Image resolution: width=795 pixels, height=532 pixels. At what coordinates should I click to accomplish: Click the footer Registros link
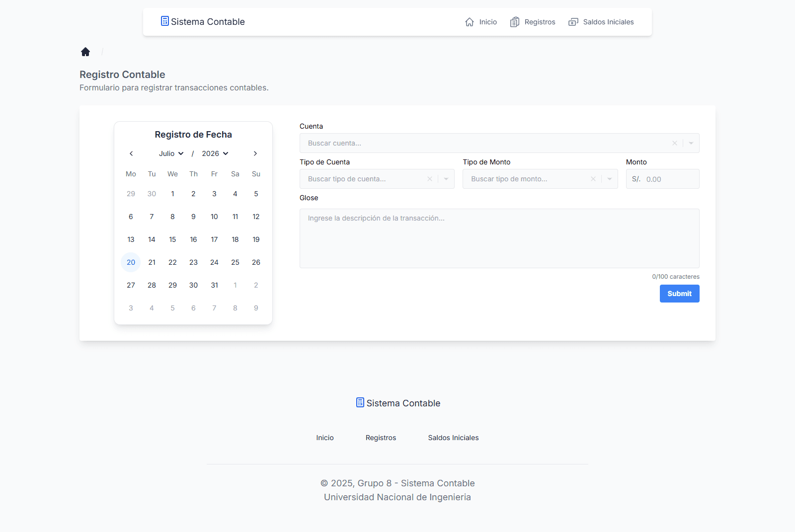pyautogui.click(x=381, y=438)
